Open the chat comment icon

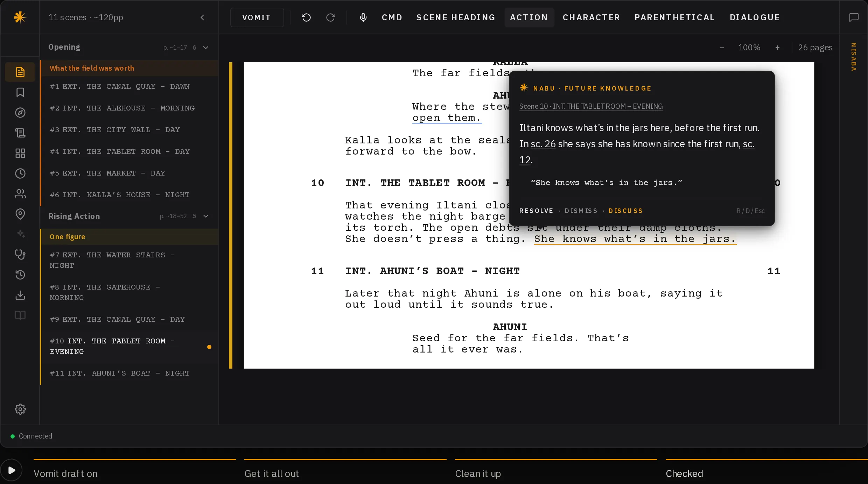click(x=854, y=17)
